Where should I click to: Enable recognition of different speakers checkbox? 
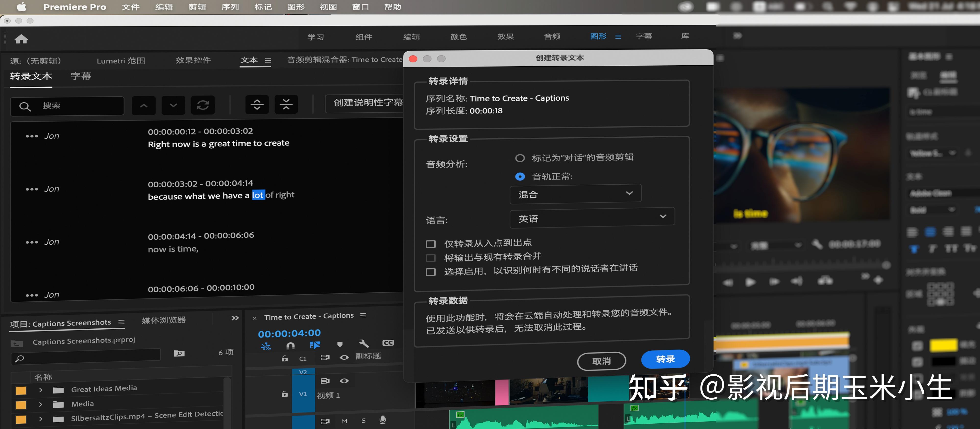[x=431, y=272]
